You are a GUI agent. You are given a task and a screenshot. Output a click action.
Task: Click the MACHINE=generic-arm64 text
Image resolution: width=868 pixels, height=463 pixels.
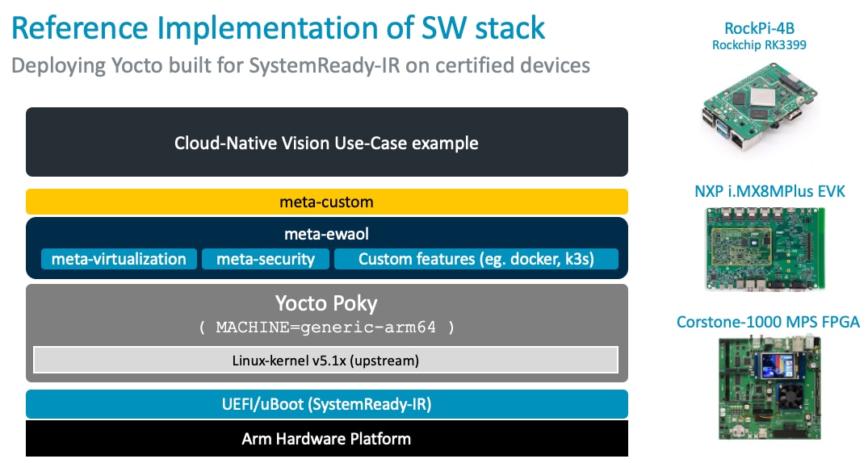[x=326, y=327]
